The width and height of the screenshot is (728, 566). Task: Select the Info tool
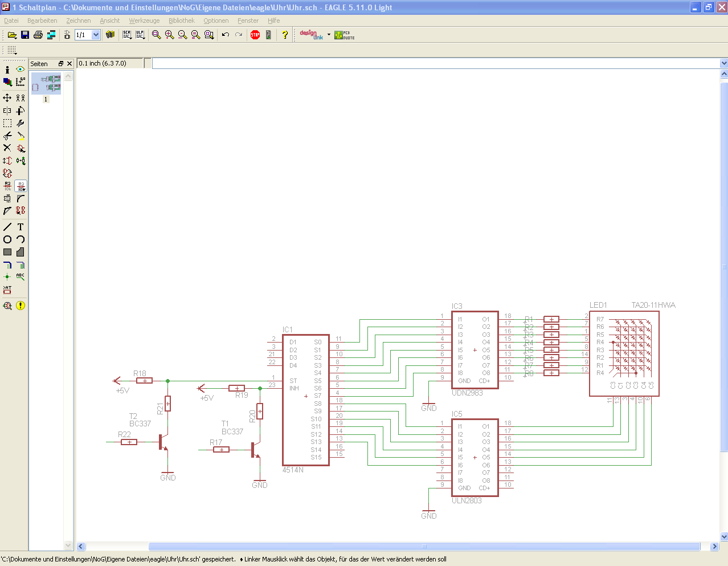[7, 70]
